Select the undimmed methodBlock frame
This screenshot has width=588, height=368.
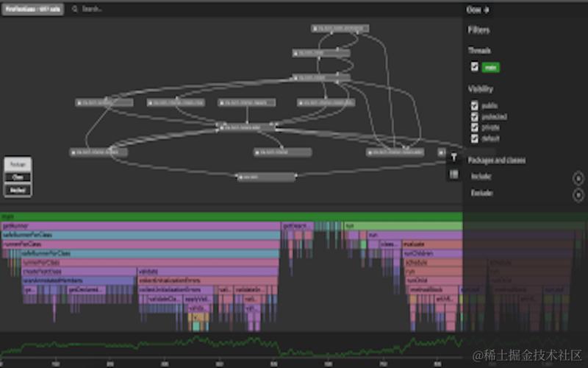(x=432, y=290)
